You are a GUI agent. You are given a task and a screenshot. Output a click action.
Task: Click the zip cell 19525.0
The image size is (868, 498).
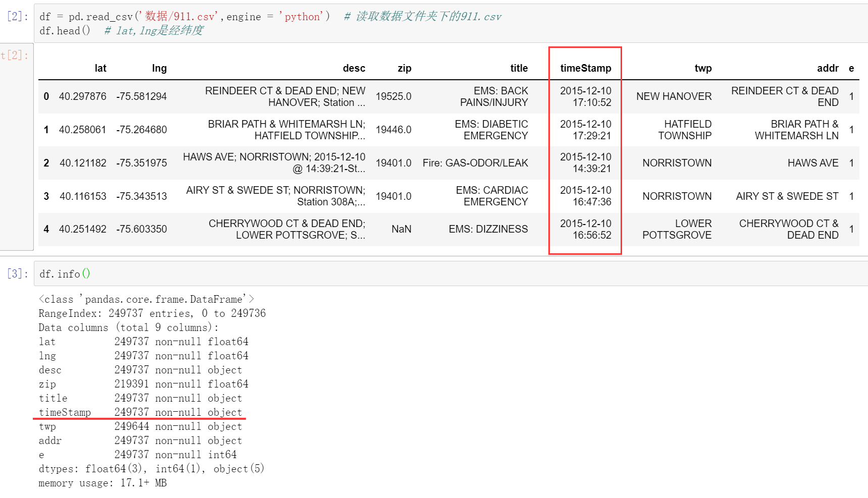(393, 96)
